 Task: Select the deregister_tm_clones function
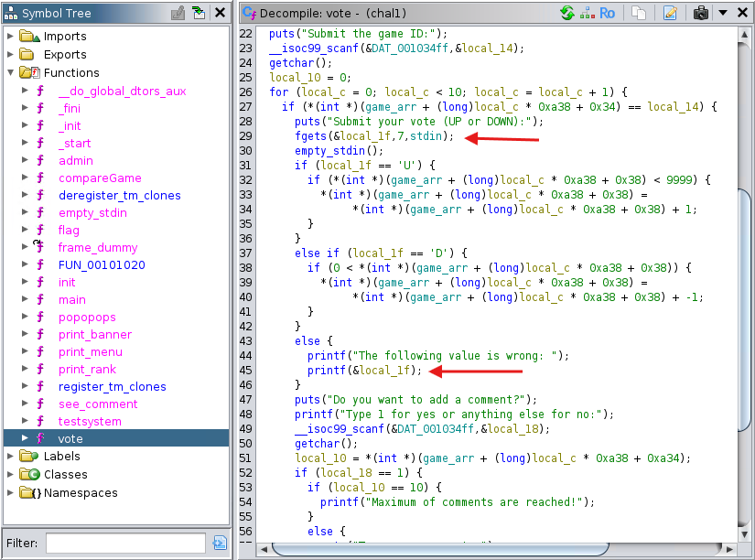[119, 195]
